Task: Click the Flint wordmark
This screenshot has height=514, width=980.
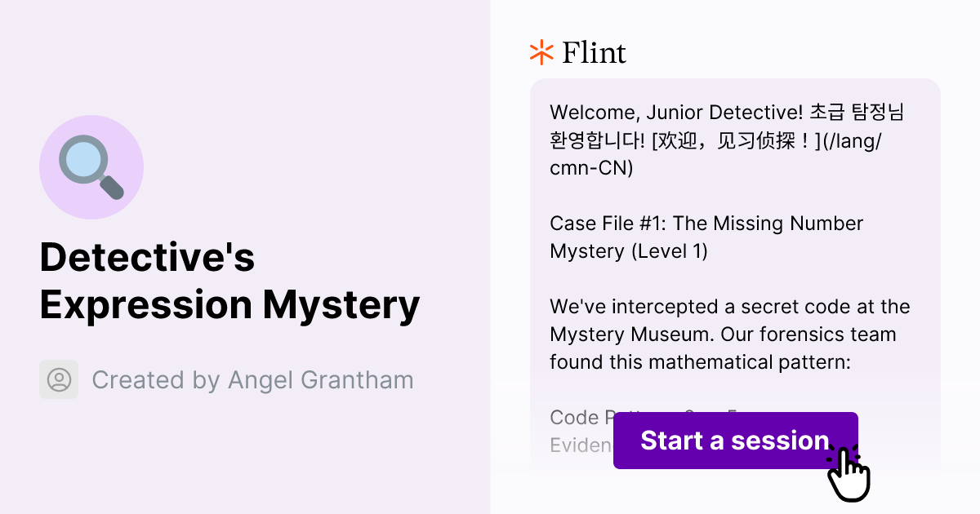Action: [x=594, y=52]
